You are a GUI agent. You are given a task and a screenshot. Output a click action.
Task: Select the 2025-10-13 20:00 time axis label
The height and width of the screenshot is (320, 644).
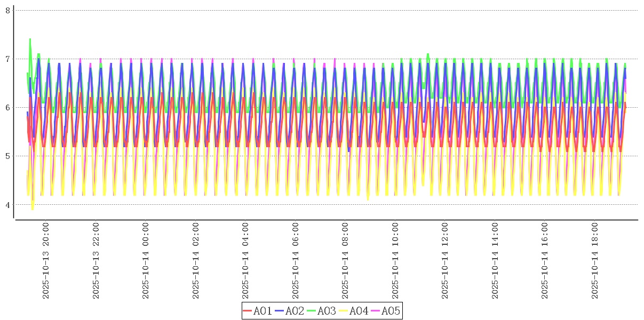click(x=46, y=261)
